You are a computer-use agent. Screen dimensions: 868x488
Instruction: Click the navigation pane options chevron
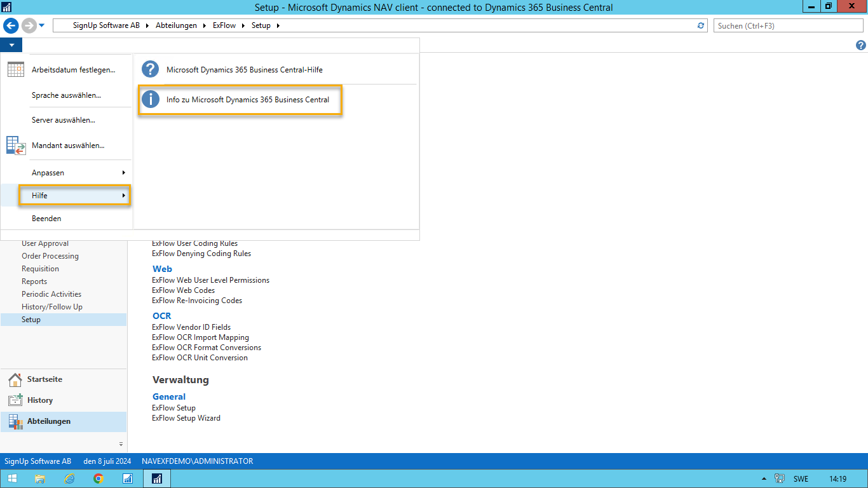[121, 444]
